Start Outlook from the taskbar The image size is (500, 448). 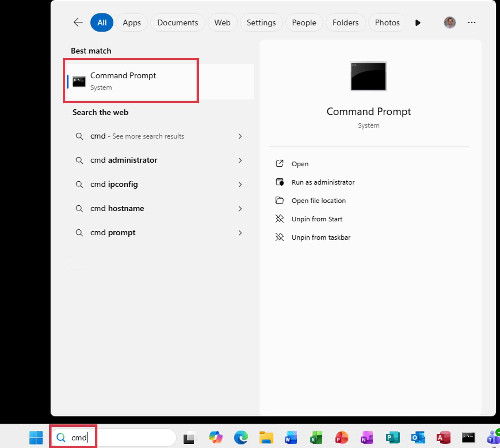(x=419, y=437)
